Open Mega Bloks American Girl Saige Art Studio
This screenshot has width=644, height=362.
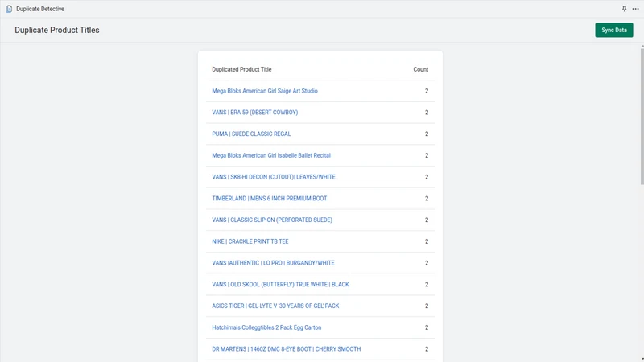(265, 91)
